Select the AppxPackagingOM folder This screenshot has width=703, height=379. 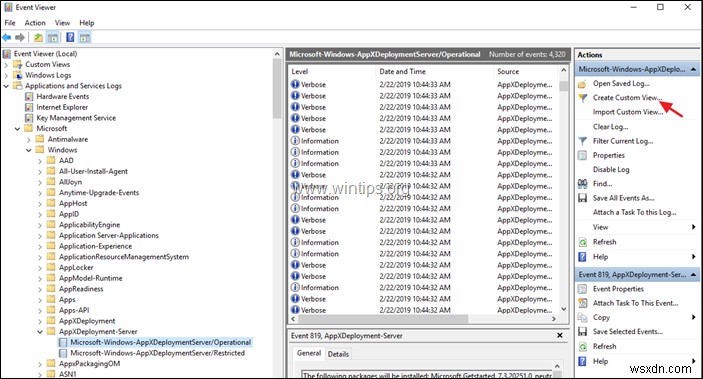coord(90,364)
